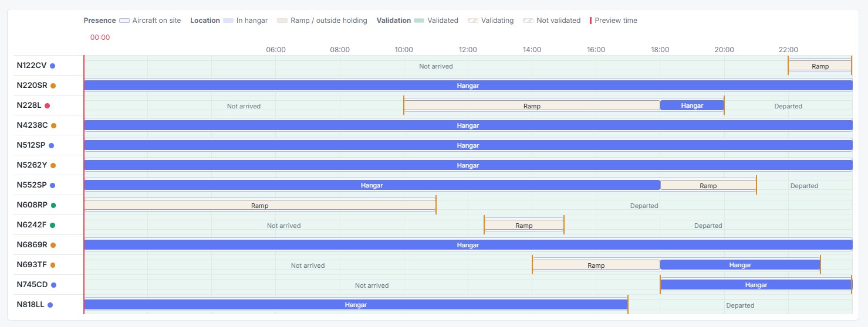Screen dimensions: 868x327
Task: Click the N228L aircraft label
Action: click(29, 105)
